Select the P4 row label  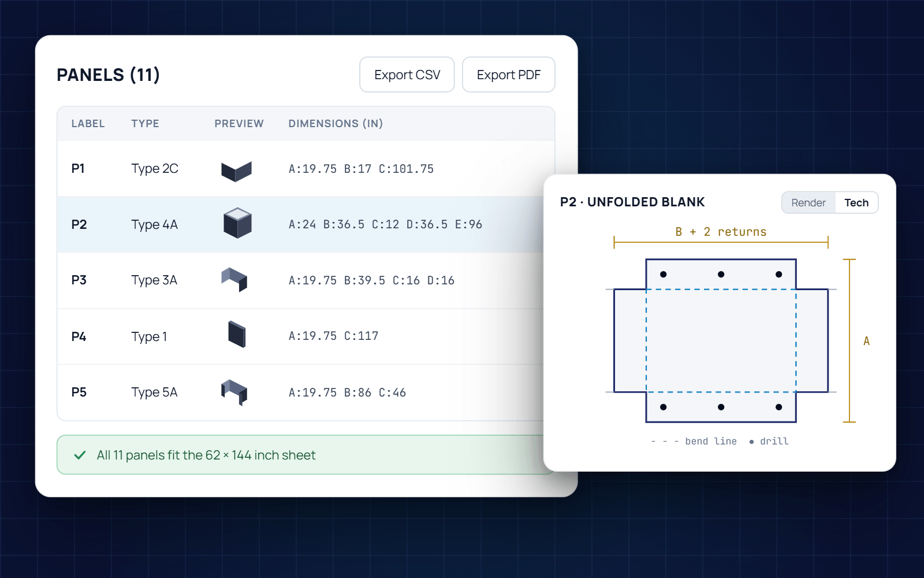pos(79,336)
